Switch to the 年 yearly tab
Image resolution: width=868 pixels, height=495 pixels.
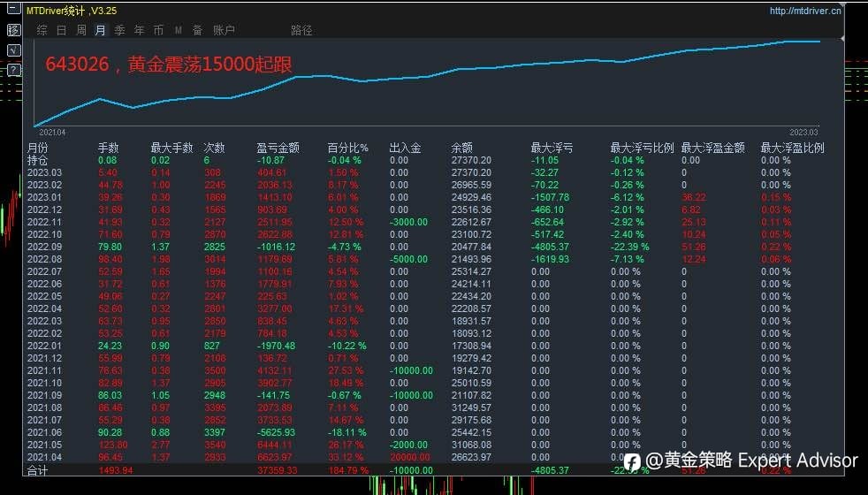pyautogui.click(x=139, y=30)
